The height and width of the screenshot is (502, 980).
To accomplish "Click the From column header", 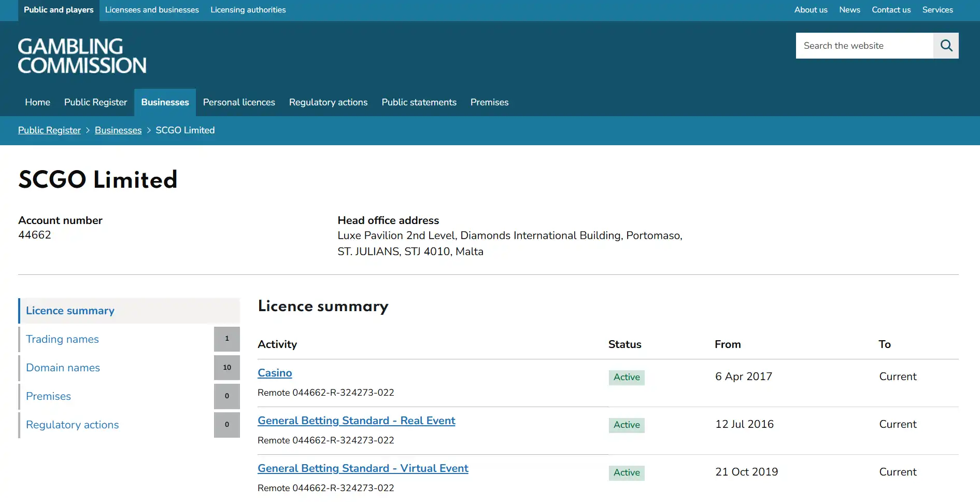I will click(x=728, y=344).
